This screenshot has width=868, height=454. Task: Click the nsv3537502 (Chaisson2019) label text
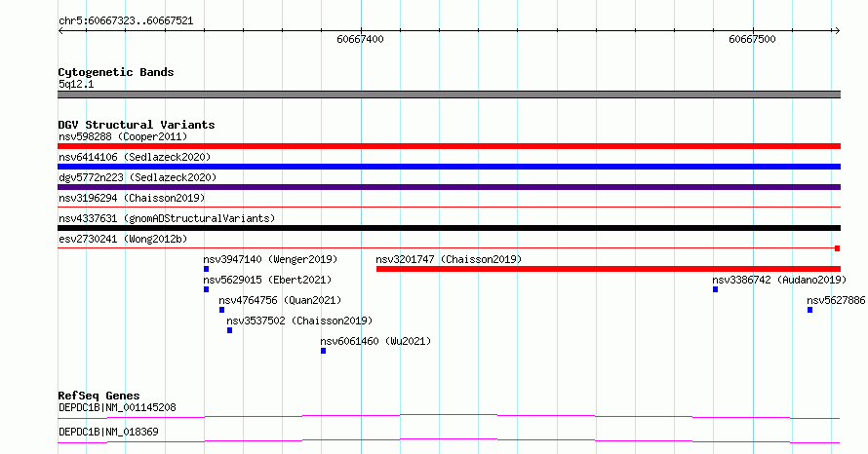coord(299,321)
